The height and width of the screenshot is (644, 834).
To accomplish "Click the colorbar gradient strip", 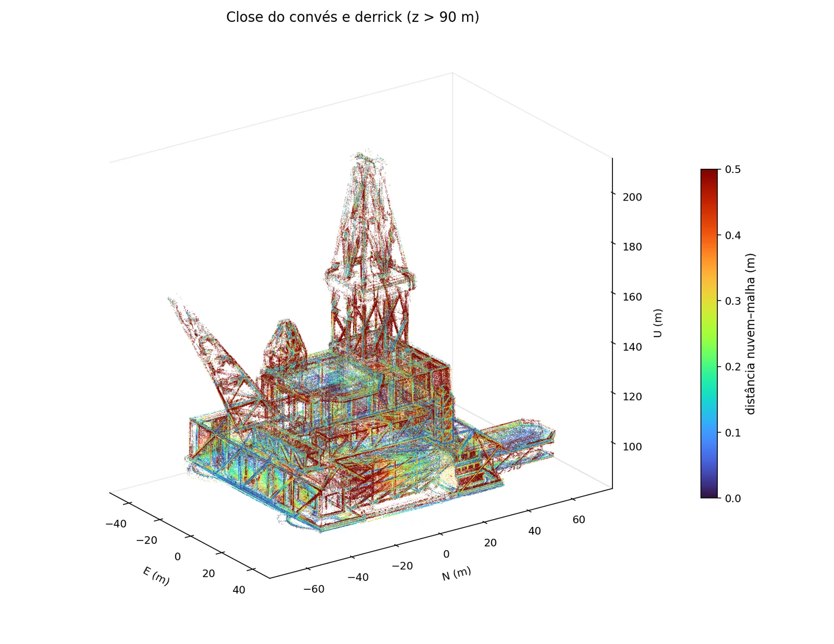I will 709,333.
